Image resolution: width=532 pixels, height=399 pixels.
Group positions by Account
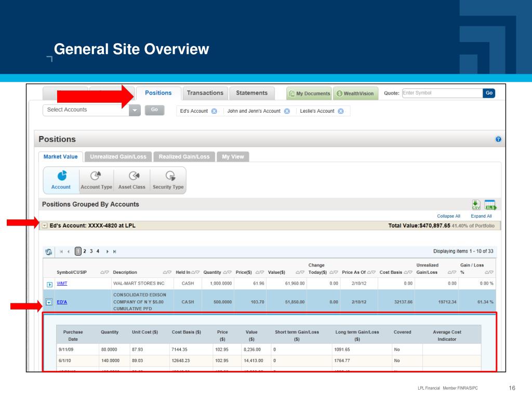[61, 180]
